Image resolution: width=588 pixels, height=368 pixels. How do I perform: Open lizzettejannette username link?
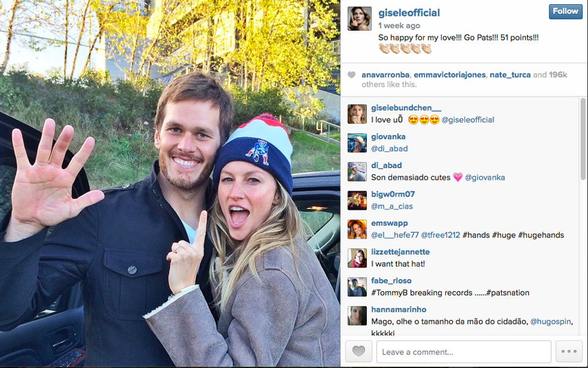(x=401, y=252)
